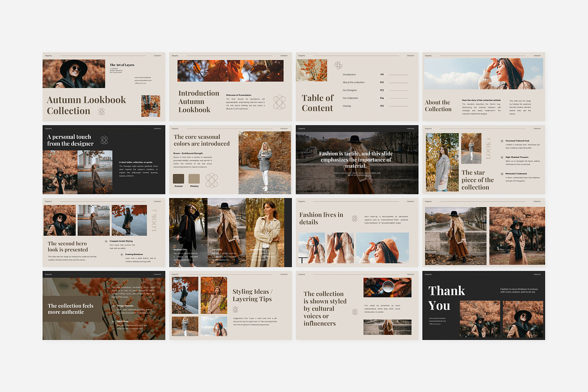The width and height of the screenshot is (588, 392).
Task: Click the knot emblem above the Table of Content list
Action: click(338, 65)
